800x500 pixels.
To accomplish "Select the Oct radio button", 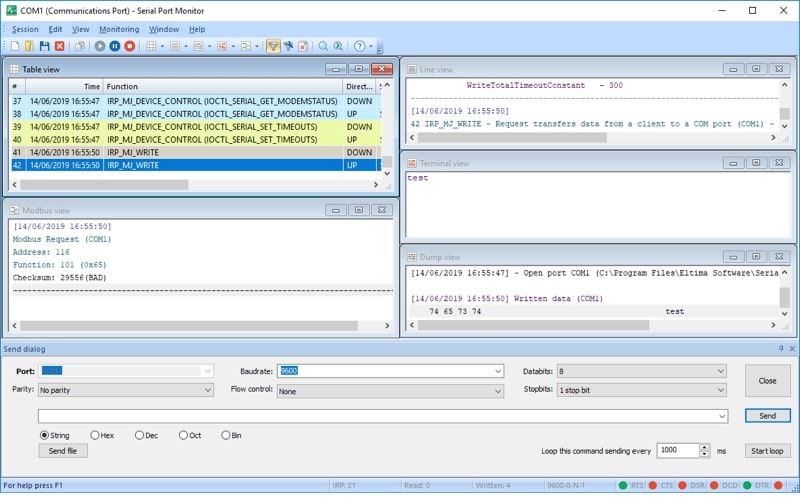I will (183, 435).
